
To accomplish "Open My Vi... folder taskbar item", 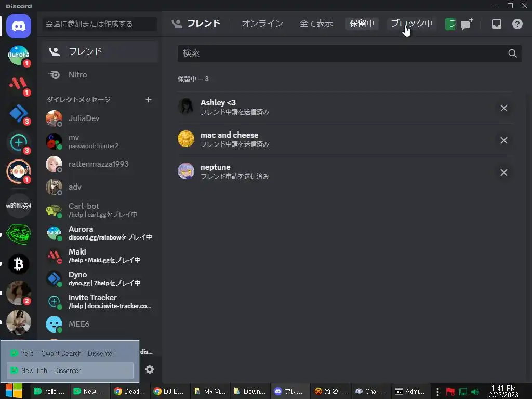I will (x=209, y=391).
